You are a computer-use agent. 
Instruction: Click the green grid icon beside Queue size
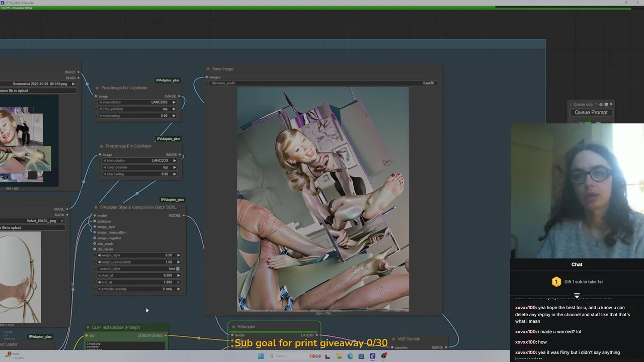pyautogui.click(x=606, y=105)
